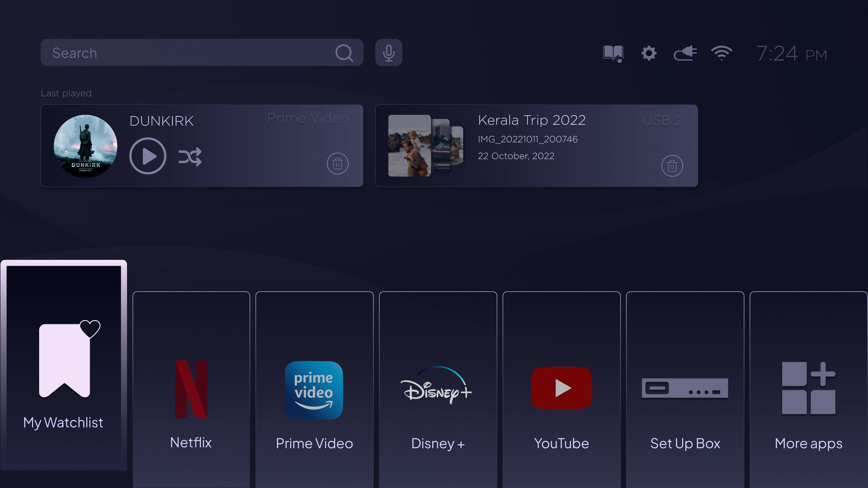868x488 pixels.
Task: Click the 7:24 PM clock
Action: pos(792,54)
